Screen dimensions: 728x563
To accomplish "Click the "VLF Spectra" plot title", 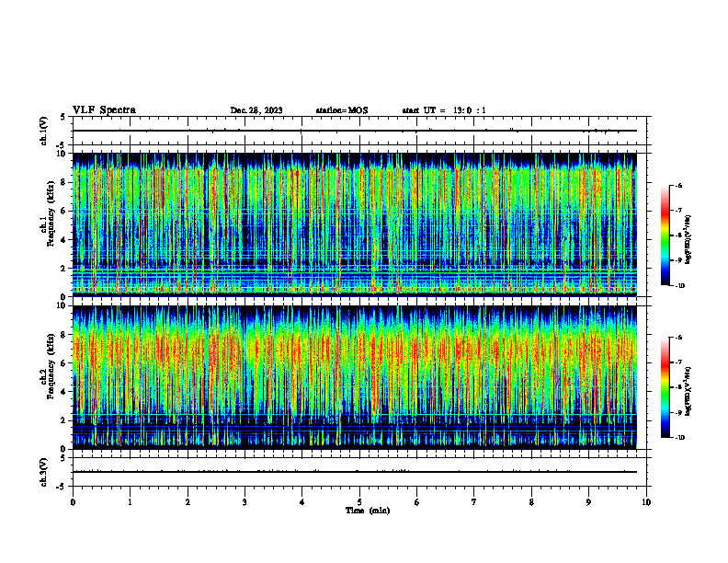I will 104,110.
